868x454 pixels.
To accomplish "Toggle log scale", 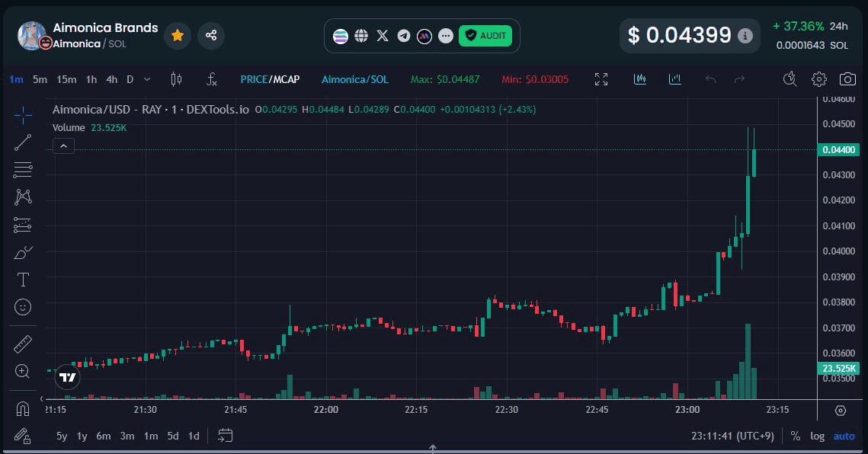I will (818, 436).
